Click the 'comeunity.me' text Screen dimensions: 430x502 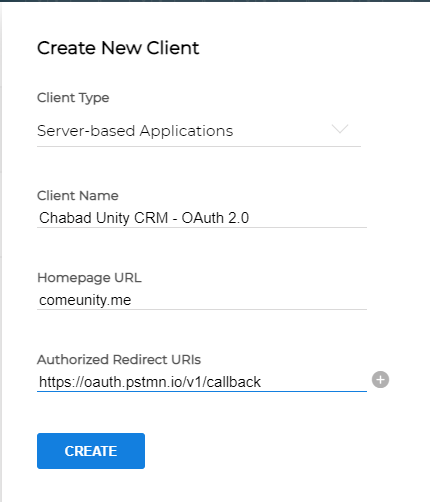click(x=85, y=300)
